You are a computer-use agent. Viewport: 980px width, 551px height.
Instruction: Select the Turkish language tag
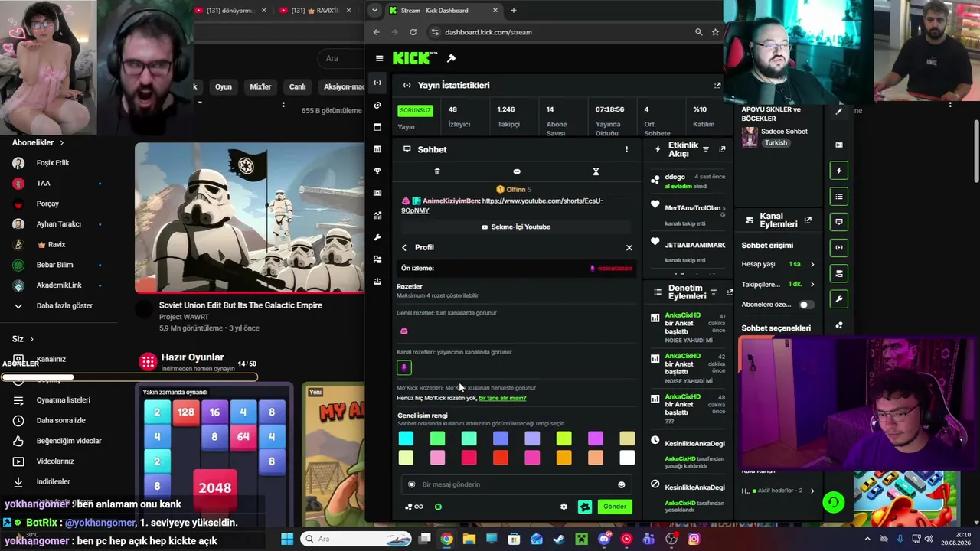(x=776, y=143)
